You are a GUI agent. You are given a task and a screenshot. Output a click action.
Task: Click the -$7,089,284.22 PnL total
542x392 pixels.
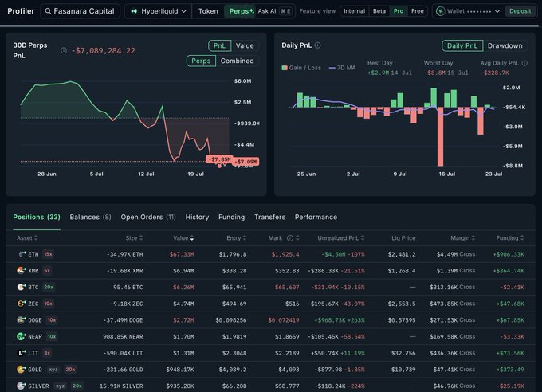(x=104, y=51)
